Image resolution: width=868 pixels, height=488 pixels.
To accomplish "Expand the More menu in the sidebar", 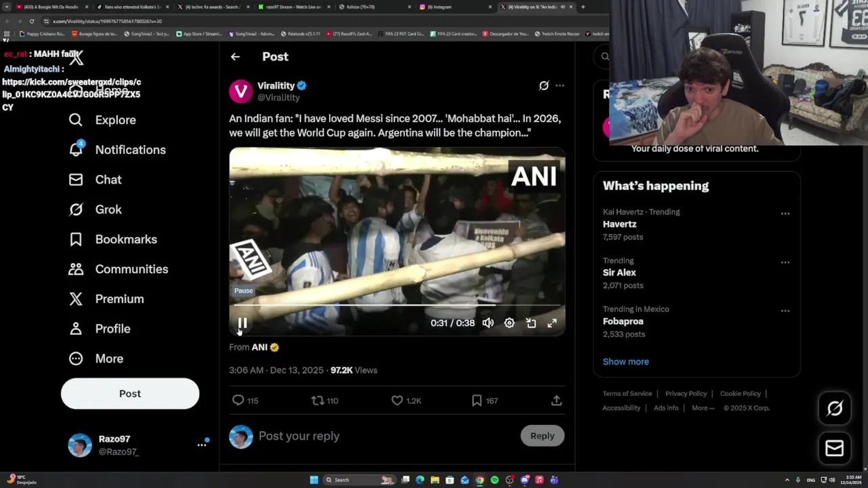I will coord(96,359).
